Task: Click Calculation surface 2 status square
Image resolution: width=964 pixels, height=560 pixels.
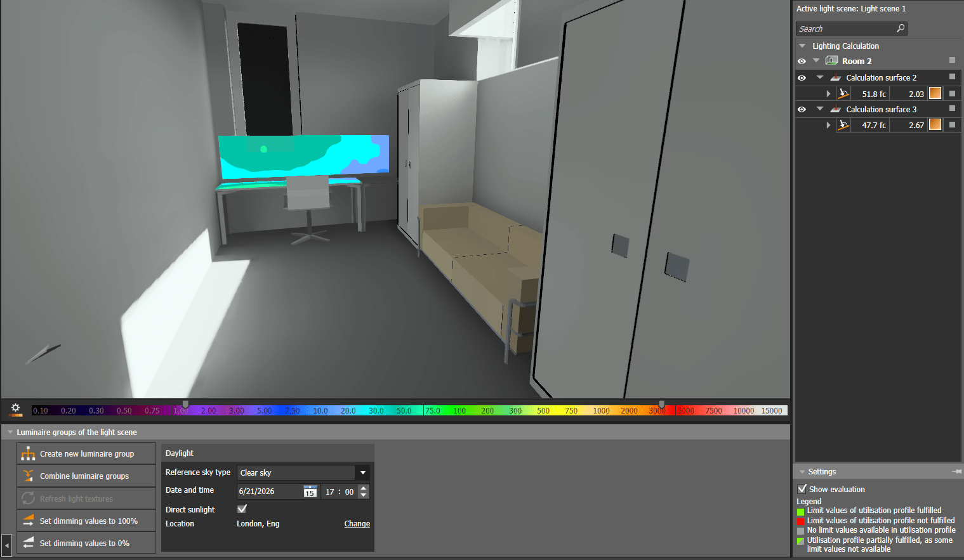Action: (x=952, y=77)
